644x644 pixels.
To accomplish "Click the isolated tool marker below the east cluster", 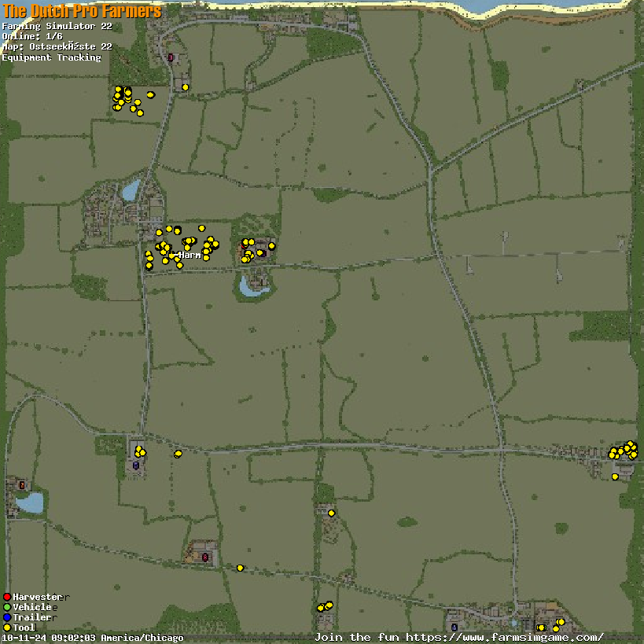I will click(615, 477).
